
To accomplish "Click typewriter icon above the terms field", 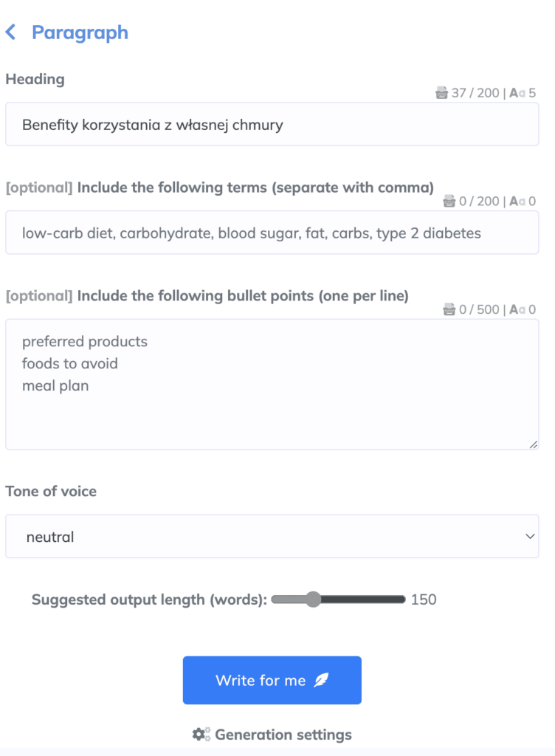I will 449,202.
